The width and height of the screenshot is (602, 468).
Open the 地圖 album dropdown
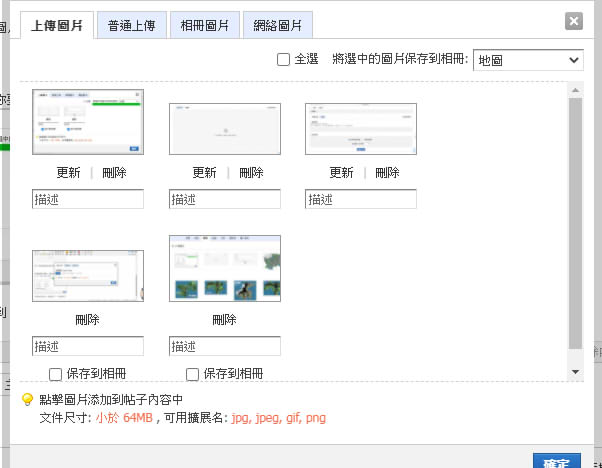pos(528,60)
